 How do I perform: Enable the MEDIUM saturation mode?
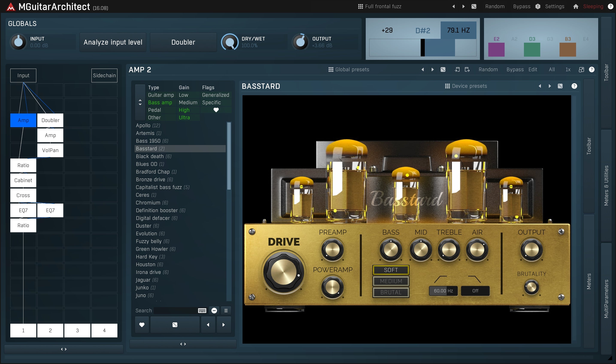[x=391, y=281]
